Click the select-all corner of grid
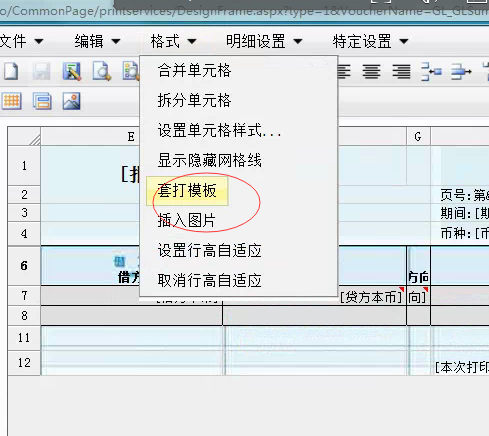Screen dimensions: 489x436 [x=24, y=136]
